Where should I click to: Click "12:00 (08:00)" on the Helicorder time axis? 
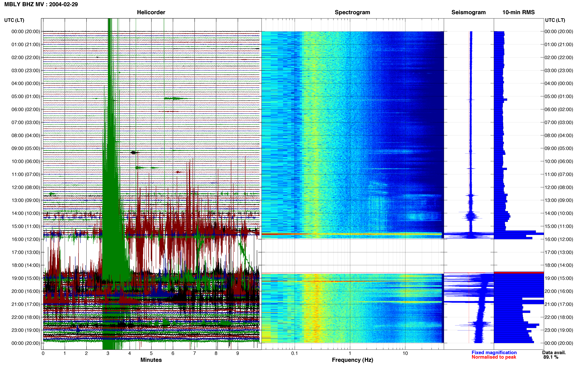click(26, 187)
